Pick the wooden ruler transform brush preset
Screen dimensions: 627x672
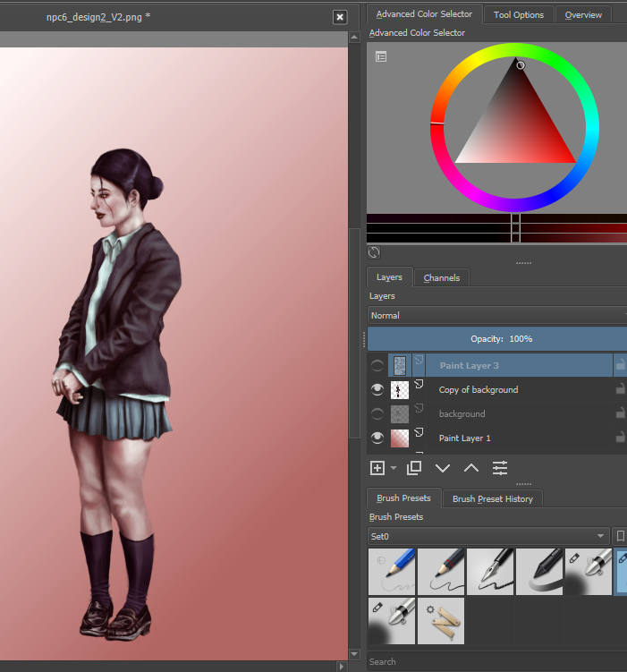point(441,621)
